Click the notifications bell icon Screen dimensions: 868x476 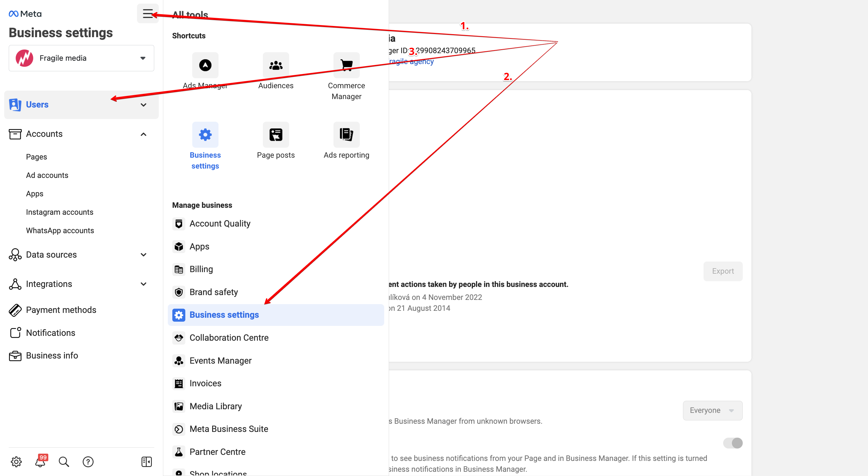pos(40,462)
